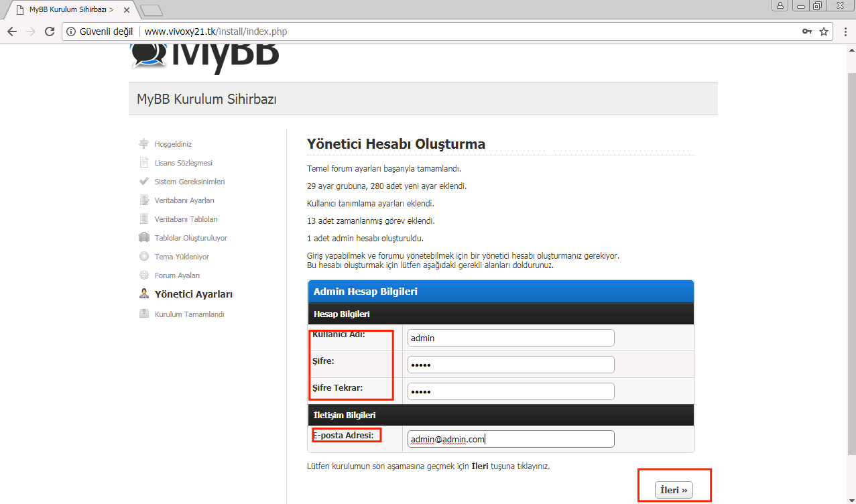Reload the page with refresh icon
The width and height of the screenshot is (856, 504).
tap(50, 31)
